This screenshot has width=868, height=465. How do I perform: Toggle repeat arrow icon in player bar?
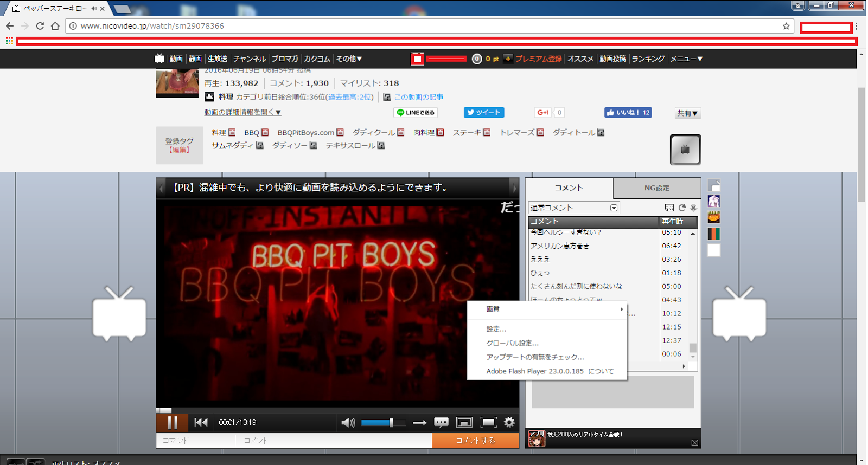(419, 423)
